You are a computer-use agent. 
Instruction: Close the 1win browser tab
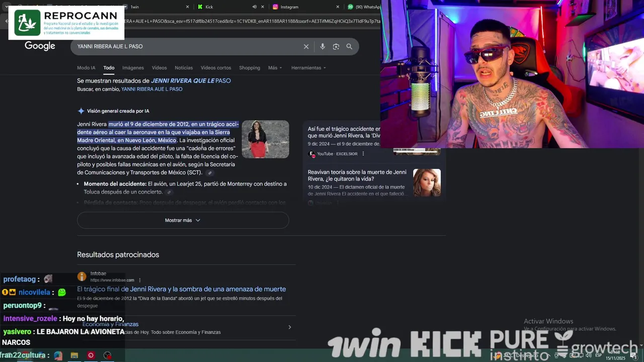coord(188,7)
